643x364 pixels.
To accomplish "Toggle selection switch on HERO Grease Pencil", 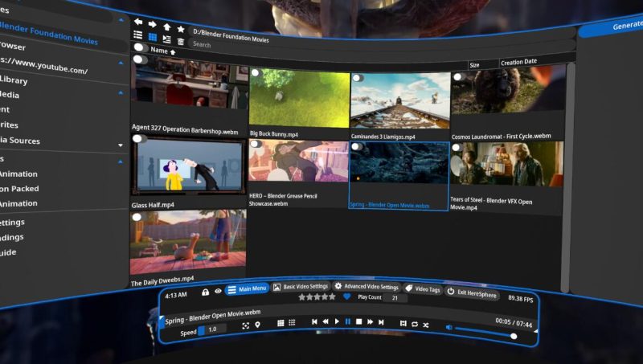I will [256, 144].
